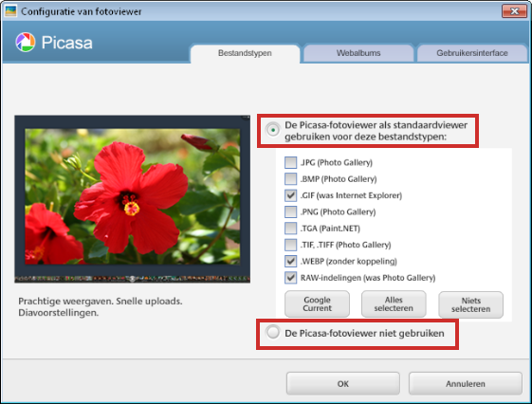Enable the .JPG file type checkbox
This screenshot has width=532, height=404.
[x=290, y=162]
